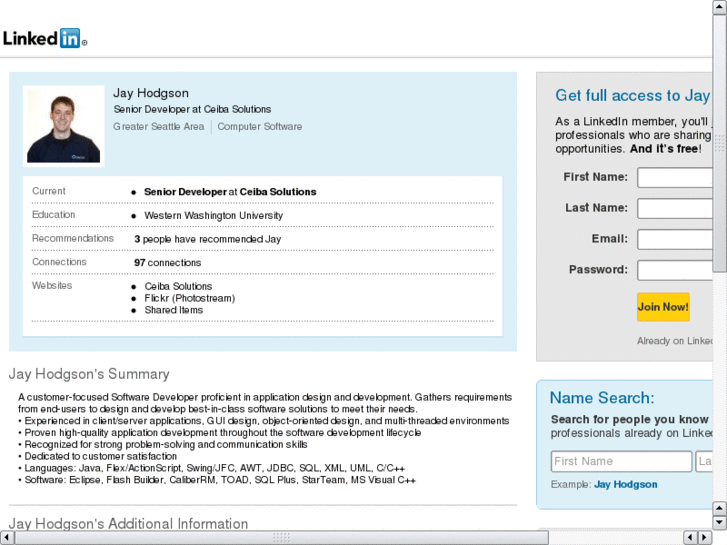Click the Greater Seattle Area location text

159,126
